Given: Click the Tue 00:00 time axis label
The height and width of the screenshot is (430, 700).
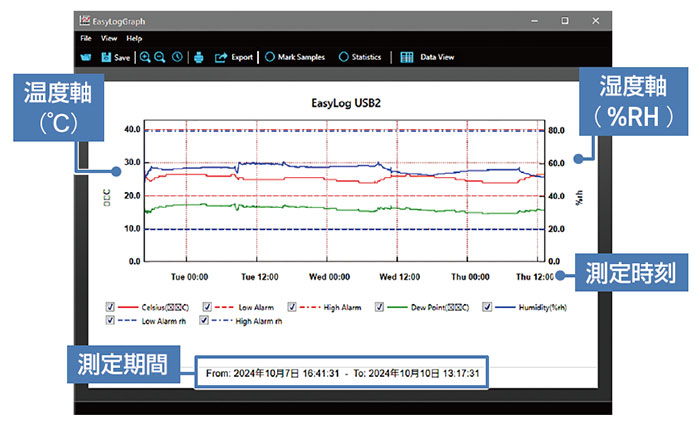Looking at the screenshot, I should (190, 277).
